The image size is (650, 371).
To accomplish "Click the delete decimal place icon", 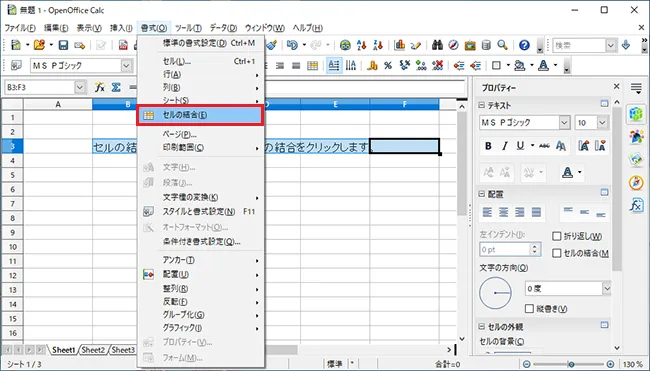I will pyautogui.click(x=437, y=65).
